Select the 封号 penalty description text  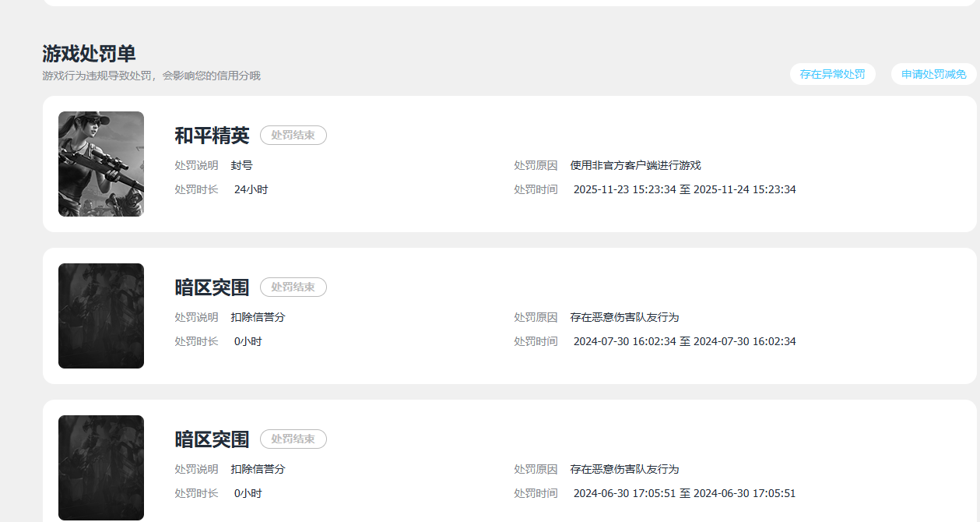tap(241, 165)
